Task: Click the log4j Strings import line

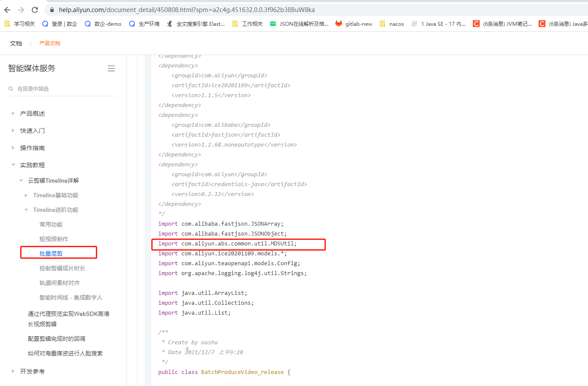Action: (x=233, y=273)
